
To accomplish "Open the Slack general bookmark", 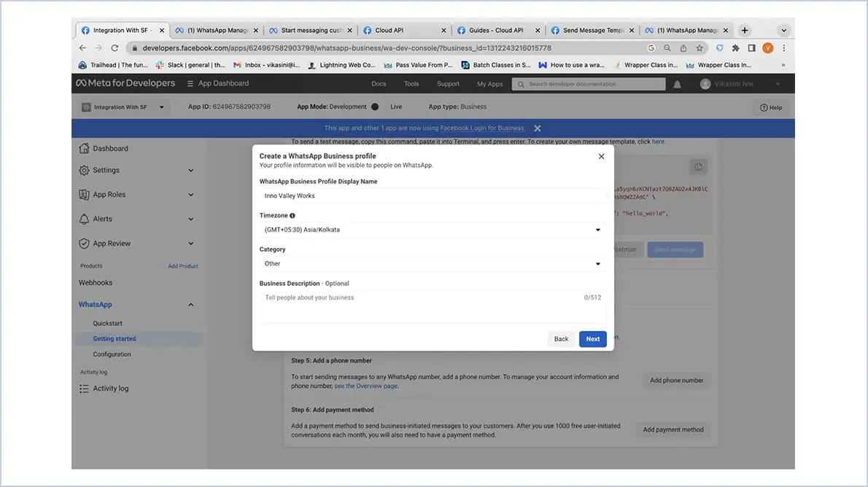I will 191,66.
